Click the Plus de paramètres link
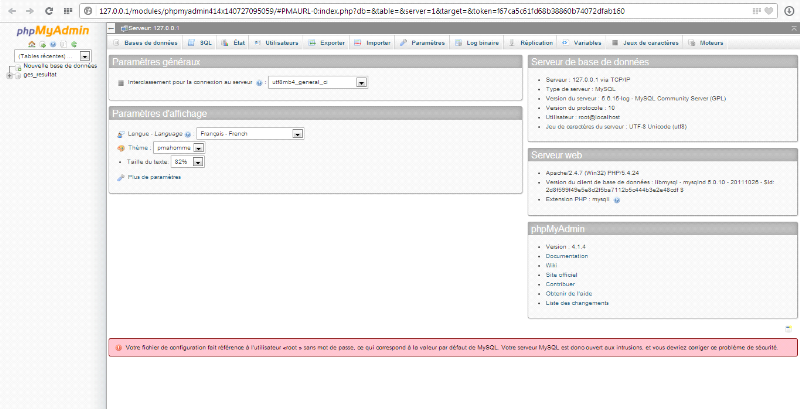This screenshot has width=800, height=409. (x=154, y=177)
